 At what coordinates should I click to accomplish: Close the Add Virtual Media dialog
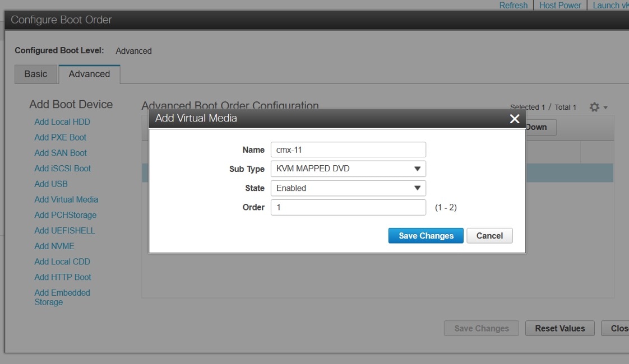tap(514, 119)
